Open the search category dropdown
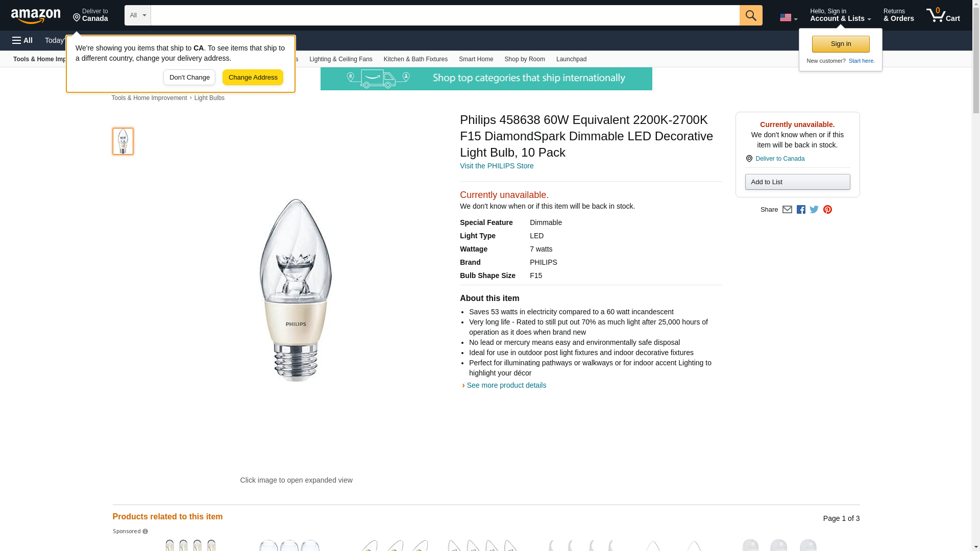The width and height of the screenshot is (980, 551). tap(138, 15)
